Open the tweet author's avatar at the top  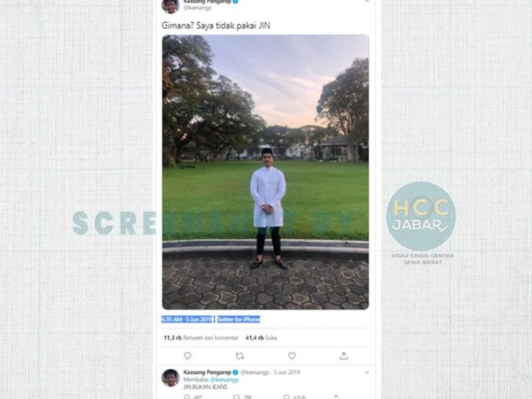point(170,5)
